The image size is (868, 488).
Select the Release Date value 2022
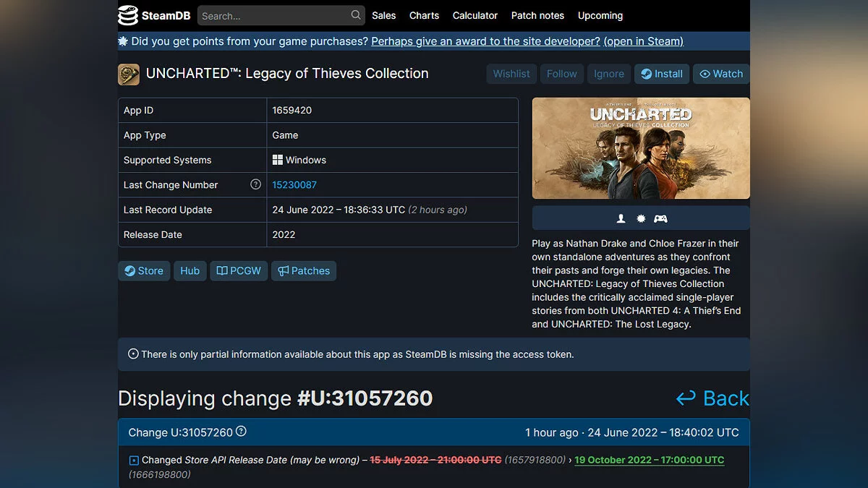284,234
